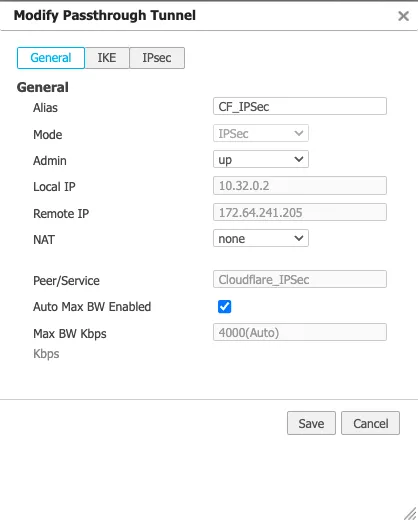Click the General section heading
The width and height of the screenshot is (418, 522).
(43, 87)
